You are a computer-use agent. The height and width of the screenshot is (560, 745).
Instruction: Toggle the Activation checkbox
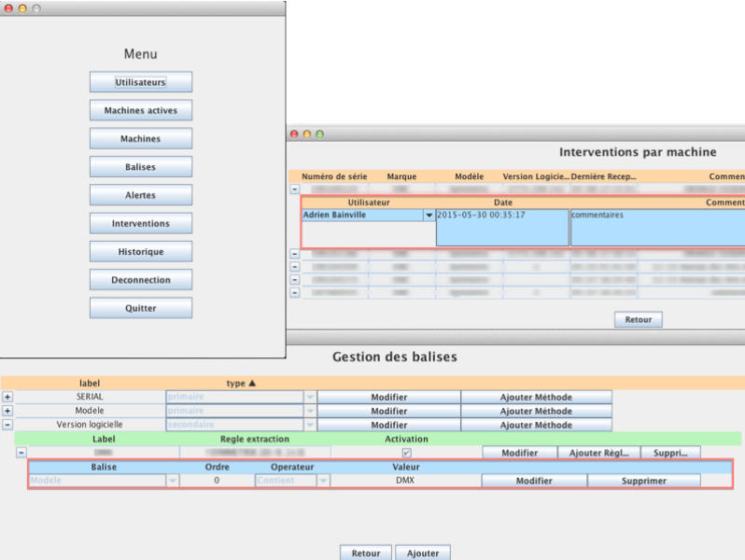coord(407,453)
